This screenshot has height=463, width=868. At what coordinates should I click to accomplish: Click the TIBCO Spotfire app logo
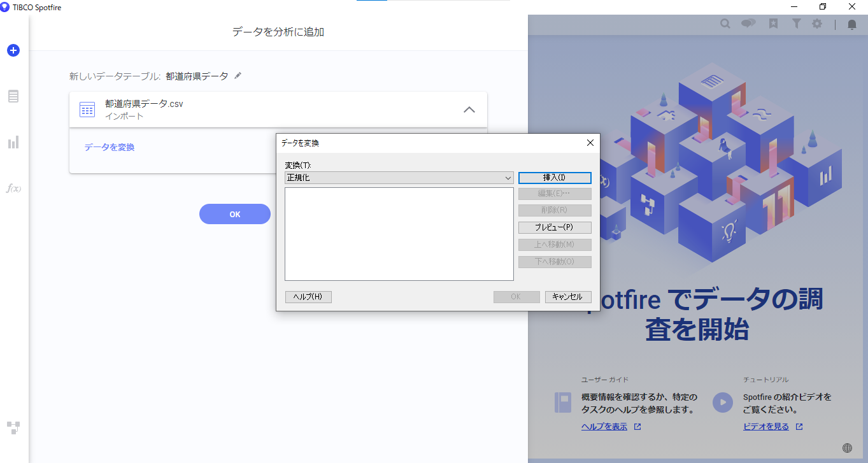5,7
